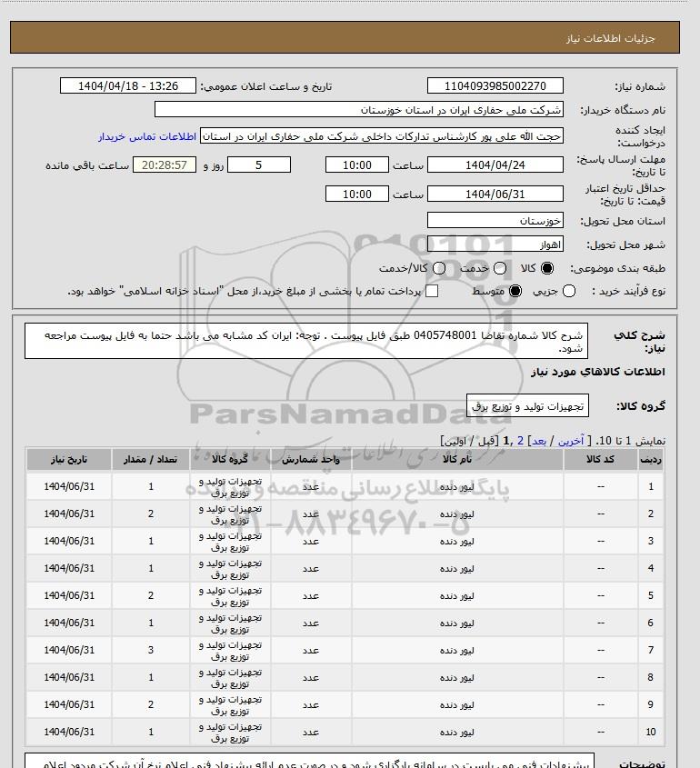Viewport: 700px width, 768px height.
Task: Go to the بعد page link
Action: 539,441
